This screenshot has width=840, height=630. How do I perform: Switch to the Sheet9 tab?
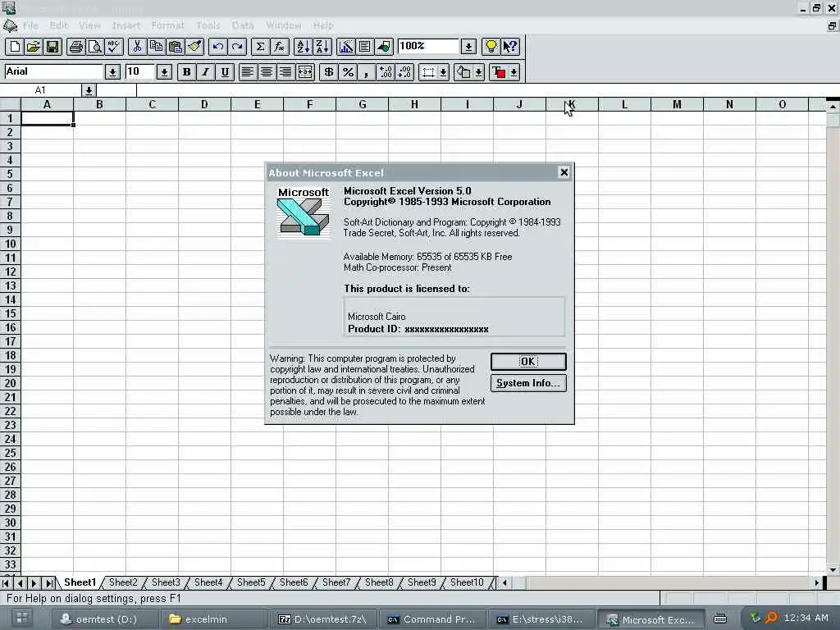(422, 582)
